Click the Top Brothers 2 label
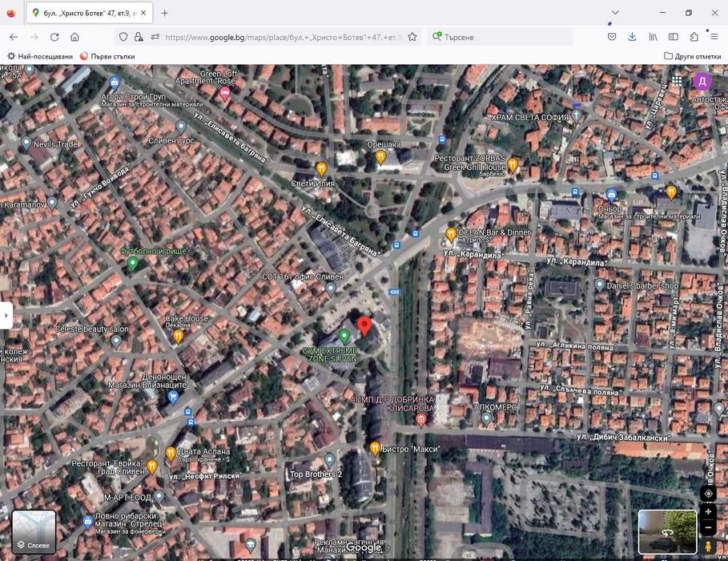This screenshot has height=561, width=728. tap(316, 474)
